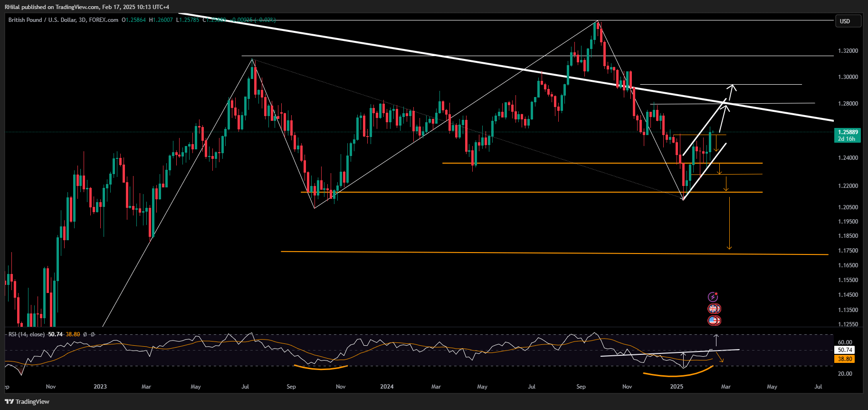
Task: Click the 60.00 RSI axis label
Action: click(x=845, y=342)
